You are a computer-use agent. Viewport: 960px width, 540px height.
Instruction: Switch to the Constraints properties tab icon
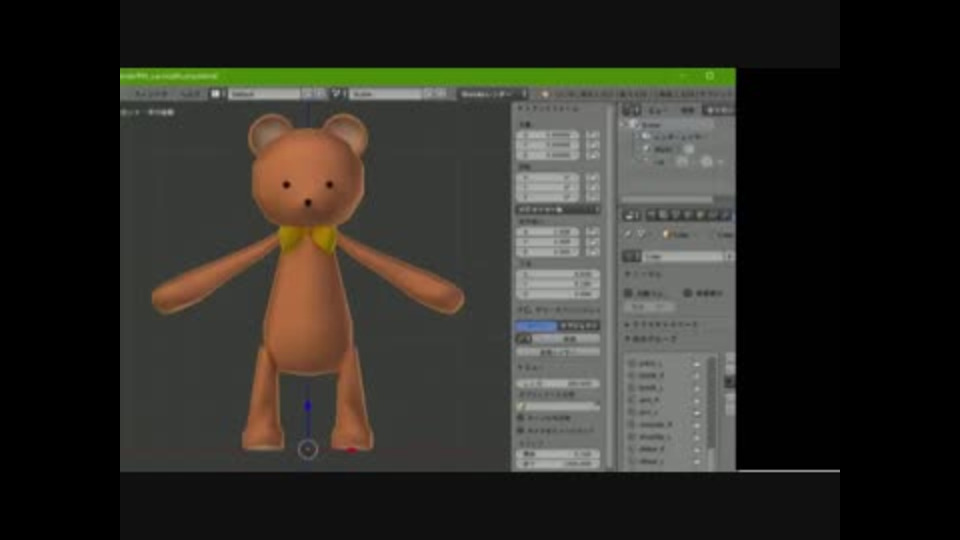click(x=713, y=216)
